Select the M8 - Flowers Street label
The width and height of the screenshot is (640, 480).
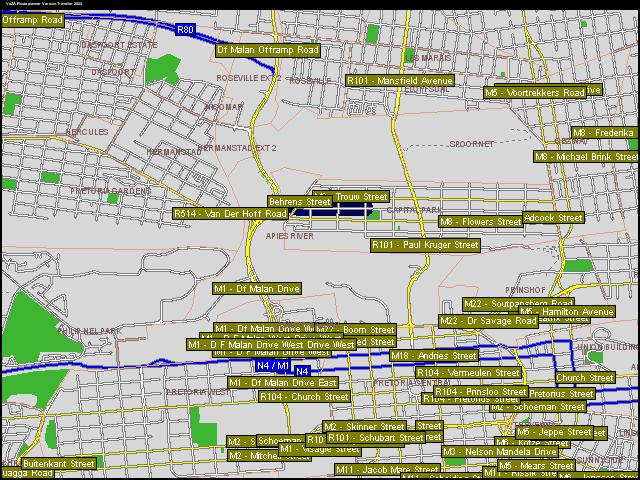pyautogui.click(x=481, y=222)
